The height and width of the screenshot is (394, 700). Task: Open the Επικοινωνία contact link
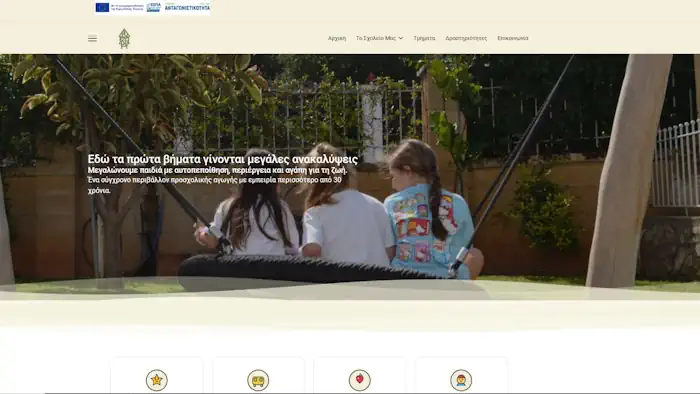click(x=513, y=38)
